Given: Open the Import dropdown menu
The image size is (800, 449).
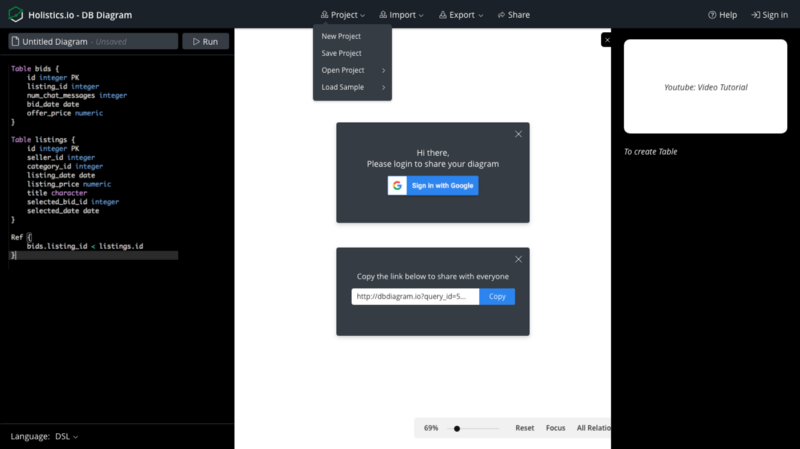Looking at the screenshot, I should tap(402, 15).
